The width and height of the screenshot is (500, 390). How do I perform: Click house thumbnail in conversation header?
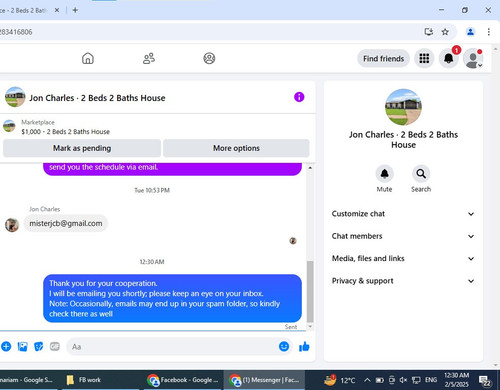click(x=15, y=97)
